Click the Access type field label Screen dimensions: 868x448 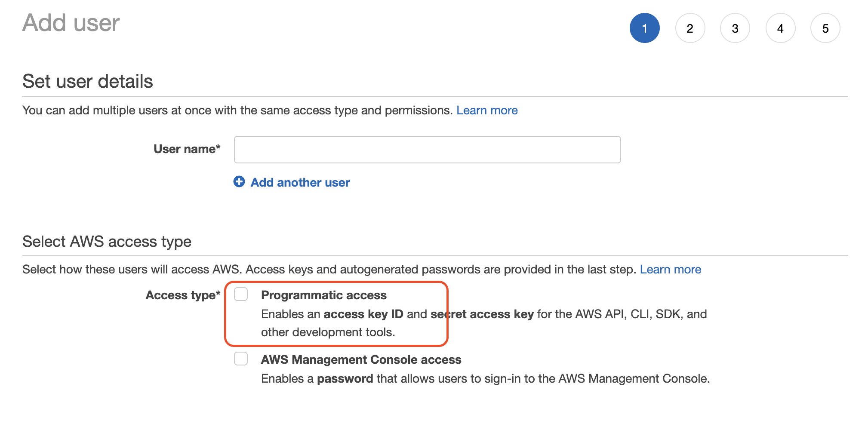[183, 295]
